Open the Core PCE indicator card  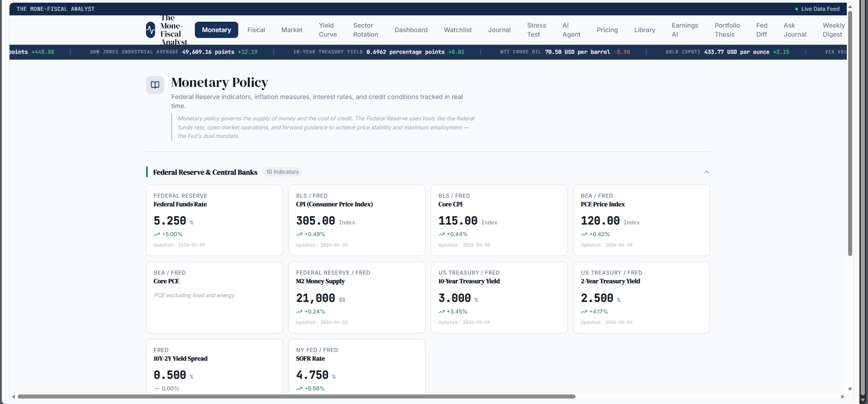pos(214,297)
